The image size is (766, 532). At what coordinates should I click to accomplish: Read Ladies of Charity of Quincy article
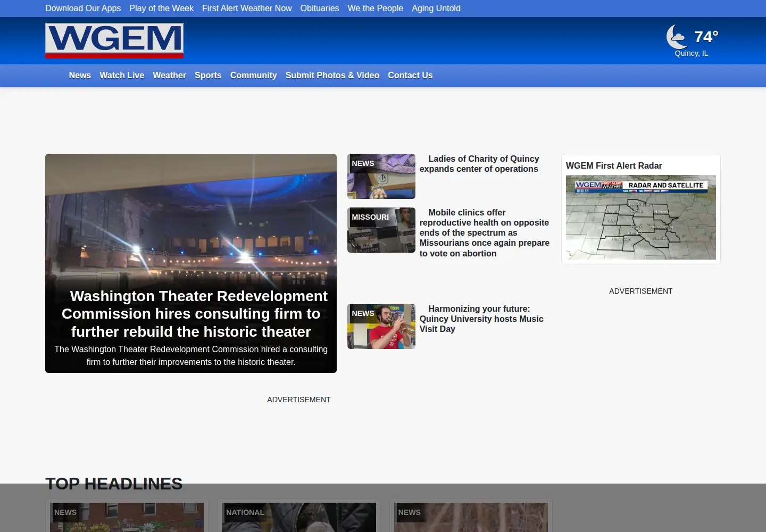[479, 164]
